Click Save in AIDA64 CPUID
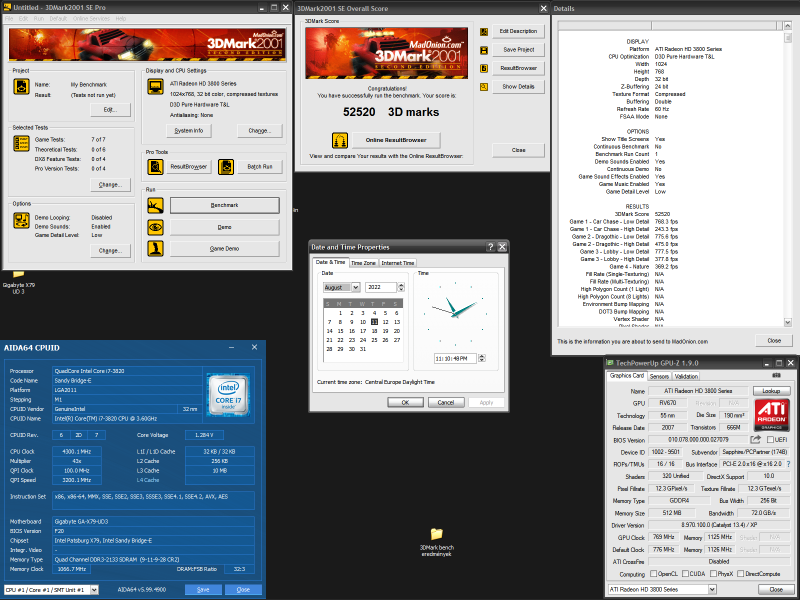 tap(203, 589)
